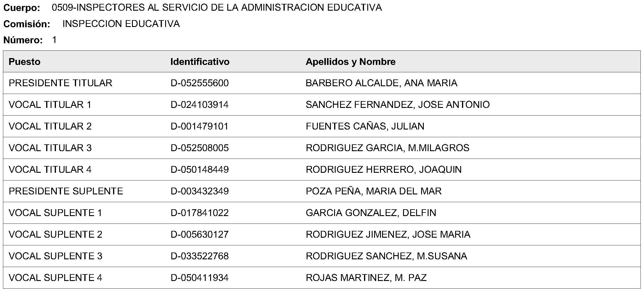This screenshot has width=644, height=294.
Task: Select the VOCAL SUPLENTE 3 cell
Action: (55, 256)
